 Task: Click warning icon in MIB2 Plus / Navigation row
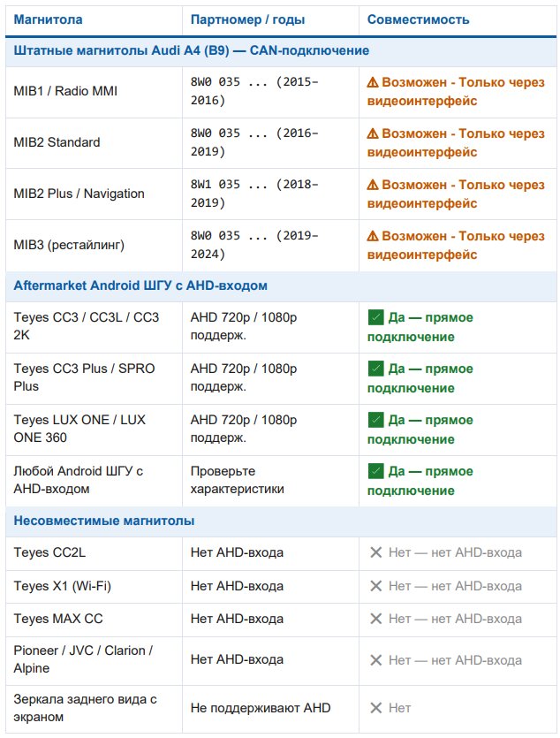click(x=373, y=185)
